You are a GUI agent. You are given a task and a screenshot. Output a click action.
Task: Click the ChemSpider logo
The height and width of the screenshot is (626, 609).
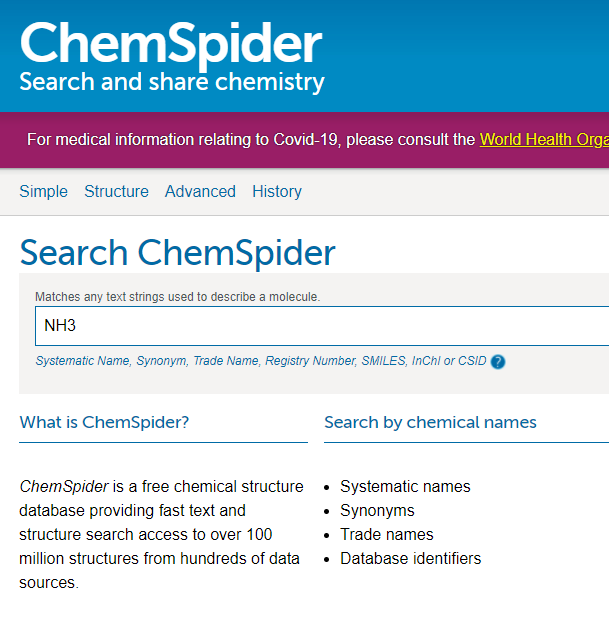[170, 45]
